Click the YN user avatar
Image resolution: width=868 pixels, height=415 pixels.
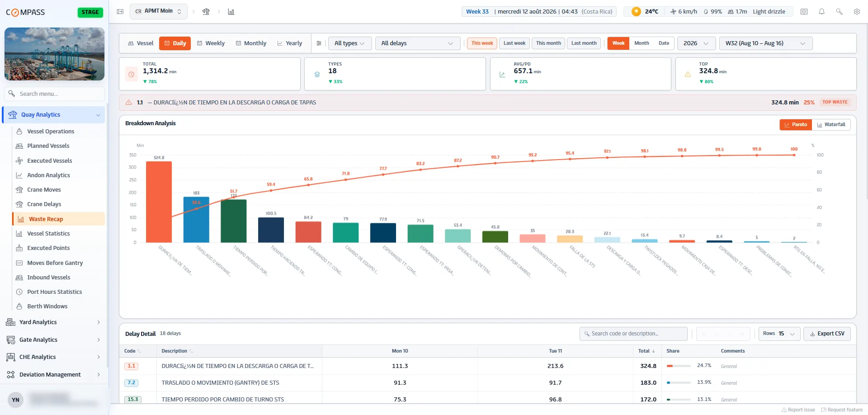(15, 400)
